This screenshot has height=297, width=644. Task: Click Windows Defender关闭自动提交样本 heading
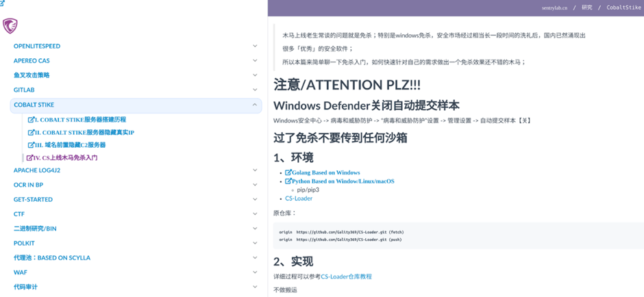click(x=367, y=106)
